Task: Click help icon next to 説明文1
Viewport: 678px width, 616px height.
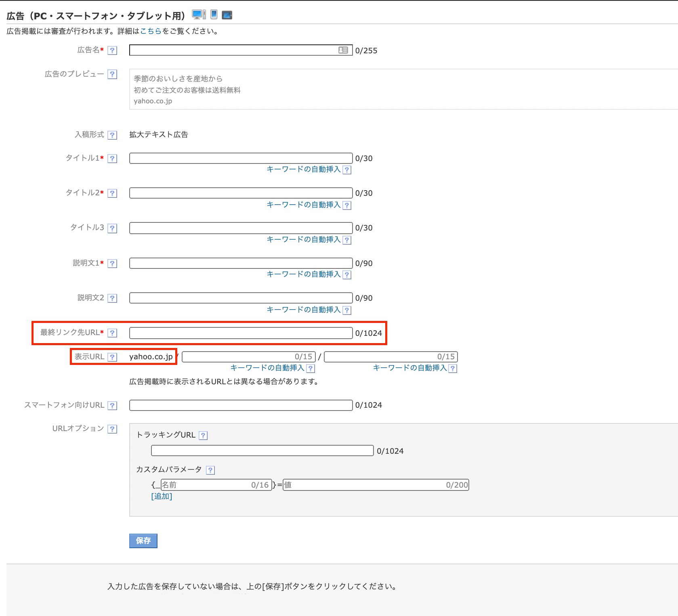Action: tap(113, 264)
